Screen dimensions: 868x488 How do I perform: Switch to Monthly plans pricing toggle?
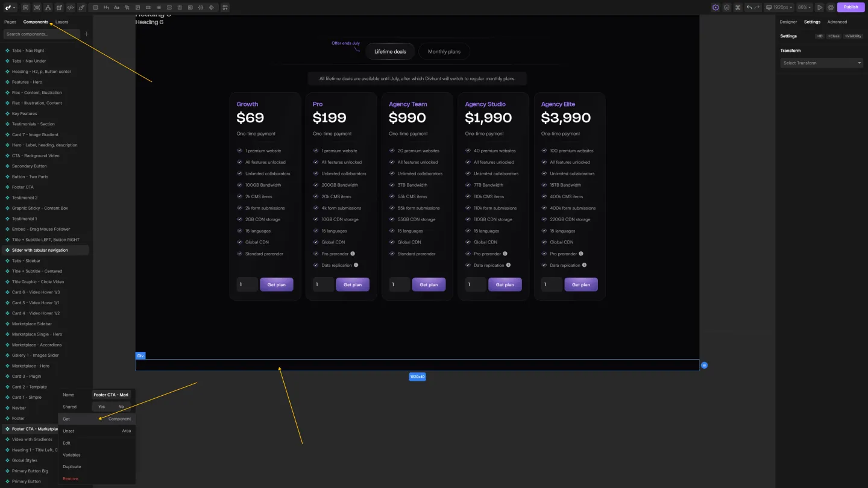coord(444,51)
